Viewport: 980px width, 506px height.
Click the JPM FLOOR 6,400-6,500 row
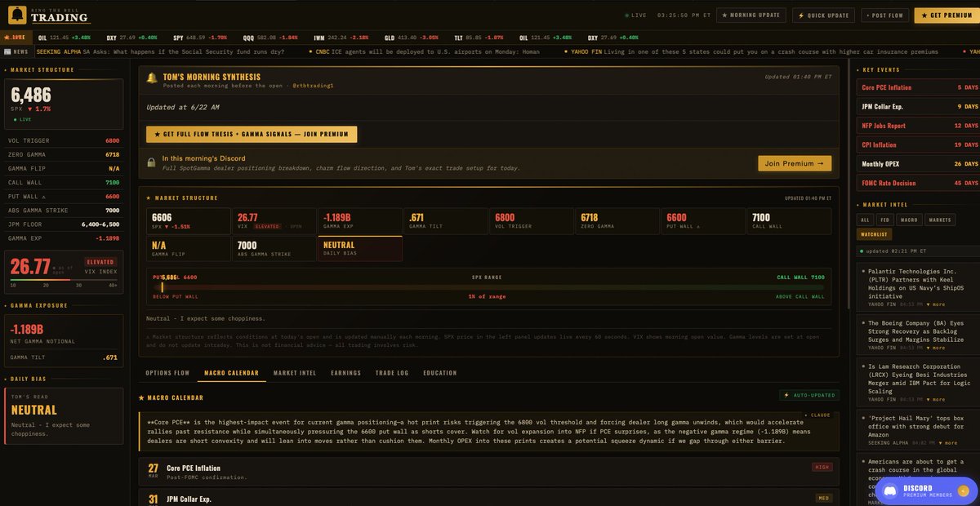click(x=63, y=224)
